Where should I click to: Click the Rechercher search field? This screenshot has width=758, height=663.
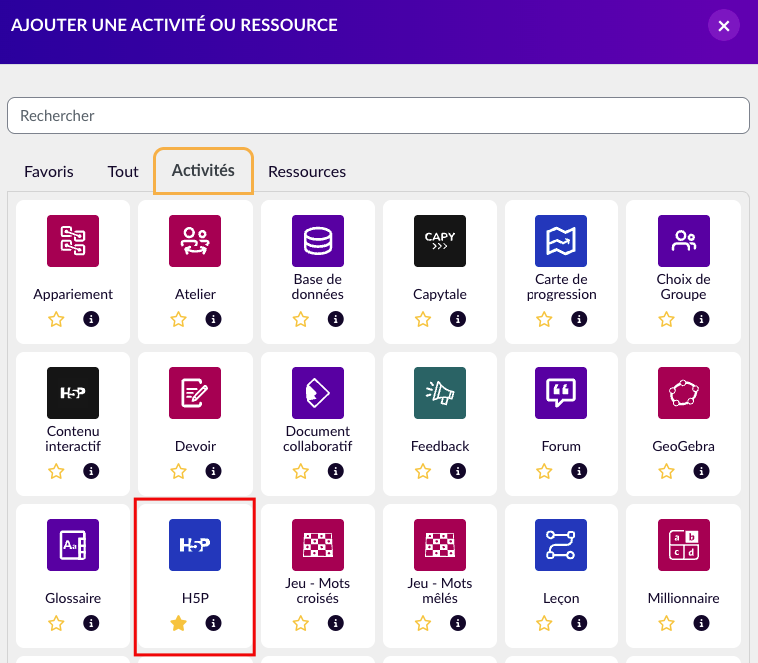pos(378,116)
